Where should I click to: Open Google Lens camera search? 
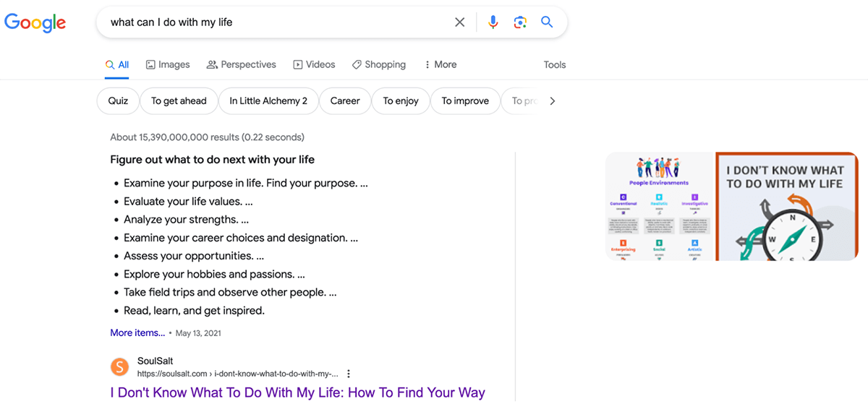pyautogui.click(x=520, y=22)
